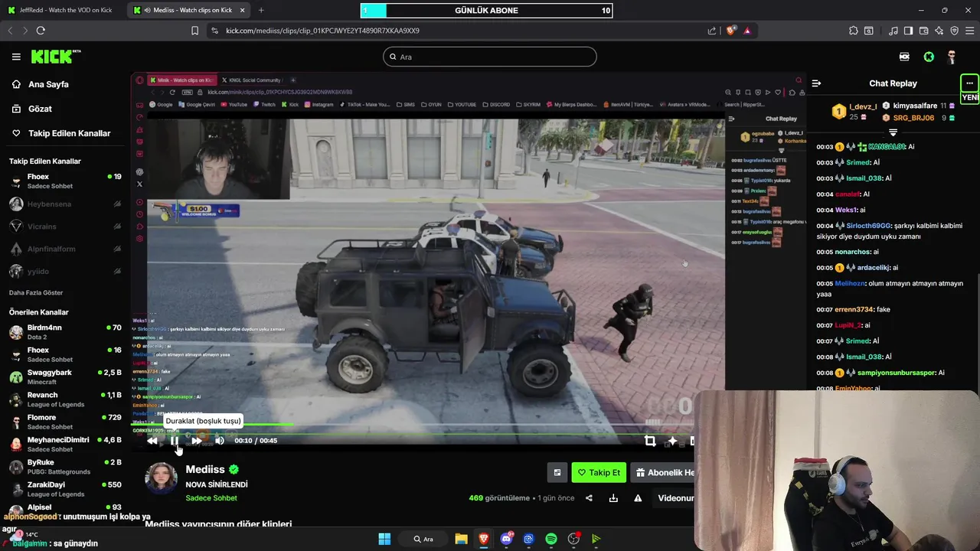Screen dimensions: 980x551
Task: Open File Explorer from taskbar
Action: pyautogui.click(x=461, y=539)
